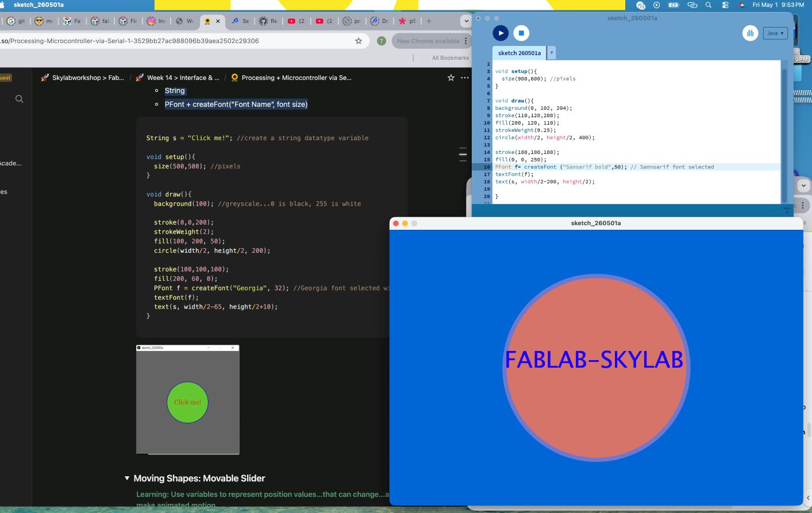The image size is (812, 513).
Task: Click the sketch_260501a app menu
Action: coord(39,5)
